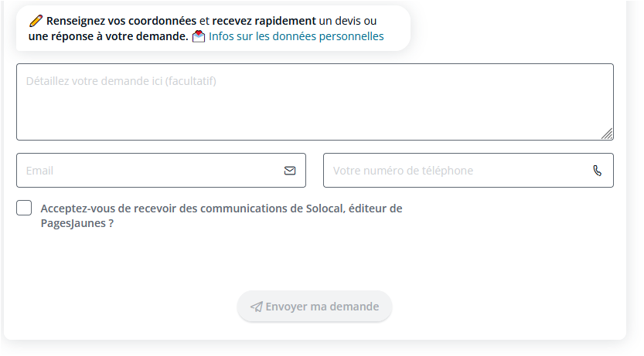Click 'une réponse à votre demande.' text
Screen dimensions: 644x356
(108, 36)
